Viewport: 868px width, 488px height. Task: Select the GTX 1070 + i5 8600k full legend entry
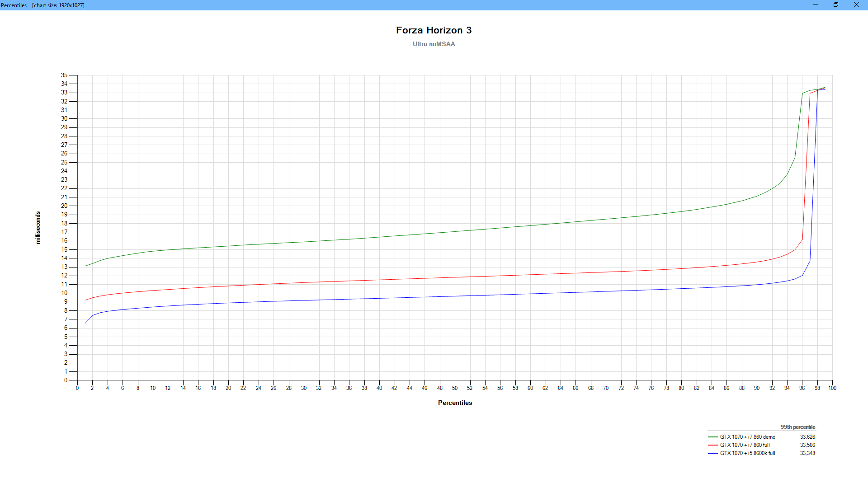[x=747, y=453]
